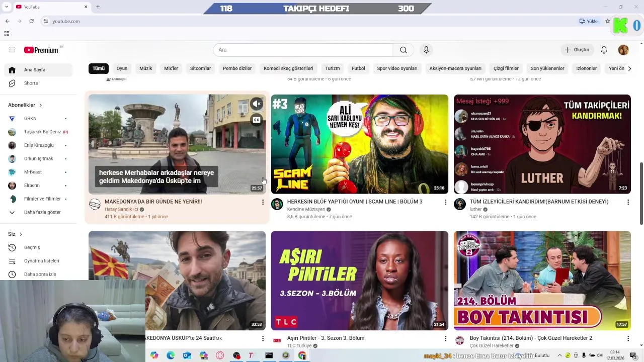Select the Müzik filter chip
The image size is (644, 362).
coord(146,68)
